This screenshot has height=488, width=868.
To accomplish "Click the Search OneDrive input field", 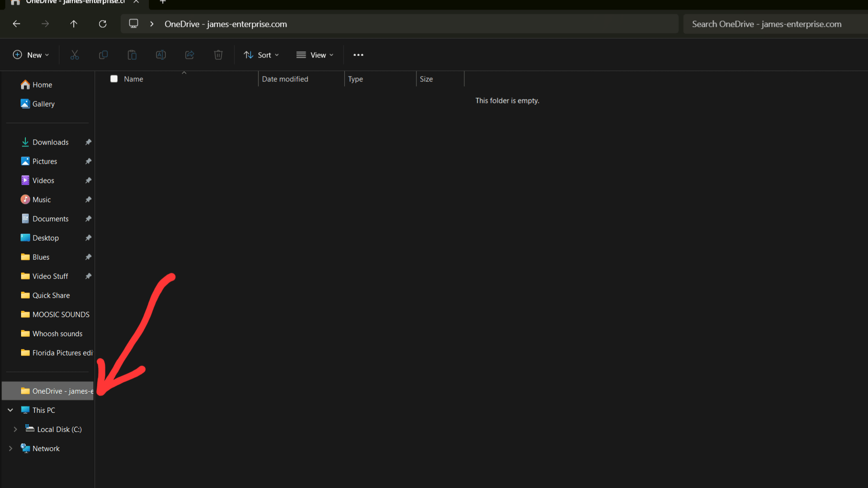I will (x=776, y=24).
